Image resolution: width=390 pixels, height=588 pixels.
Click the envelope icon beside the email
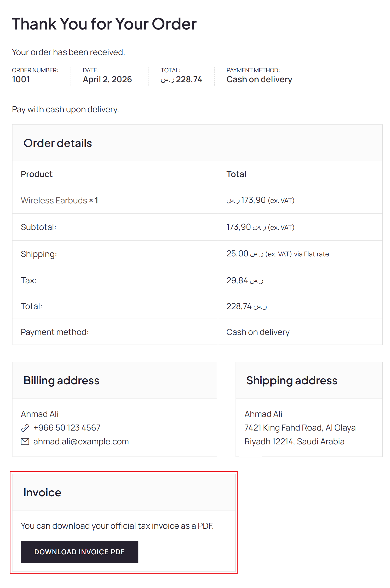(x=25, y=442)
